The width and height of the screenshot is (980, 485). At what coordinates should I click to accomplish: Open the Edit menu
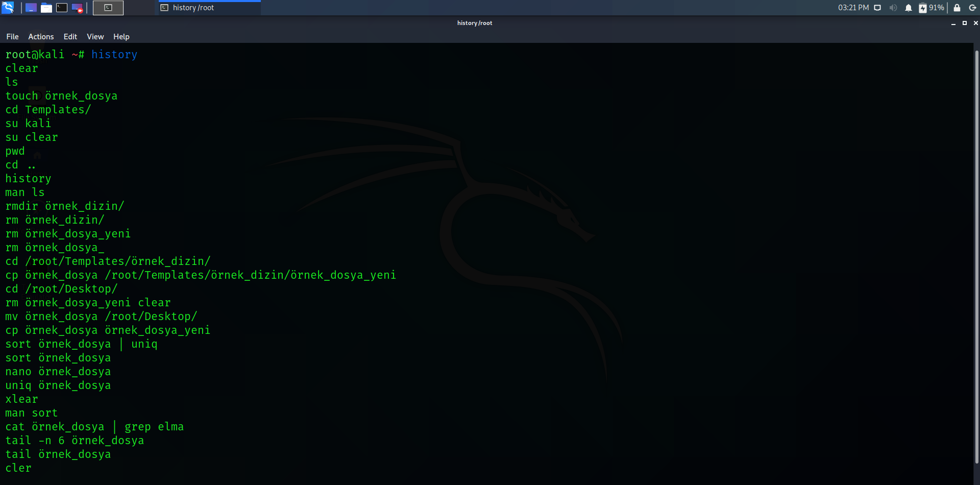click(70, 37)
